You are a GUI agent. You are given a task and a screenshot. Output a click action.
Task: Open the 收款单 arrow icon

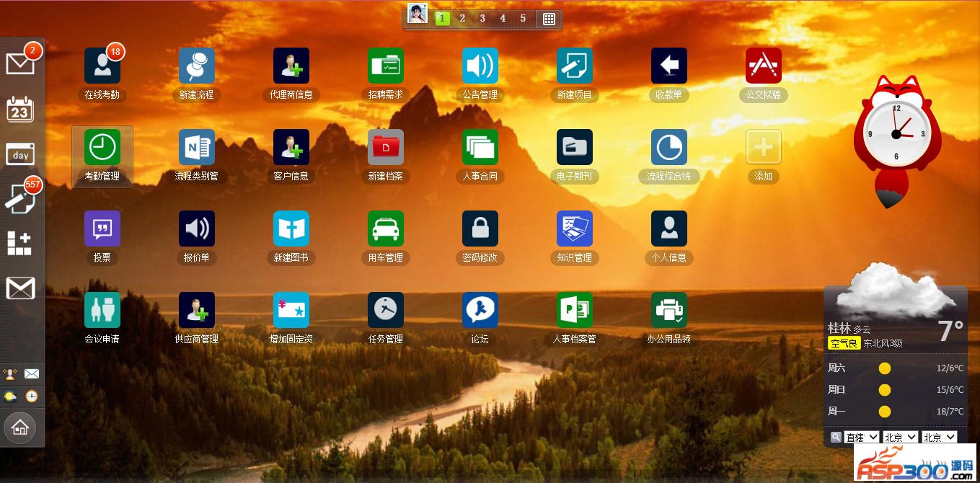(x=669, y=66)
